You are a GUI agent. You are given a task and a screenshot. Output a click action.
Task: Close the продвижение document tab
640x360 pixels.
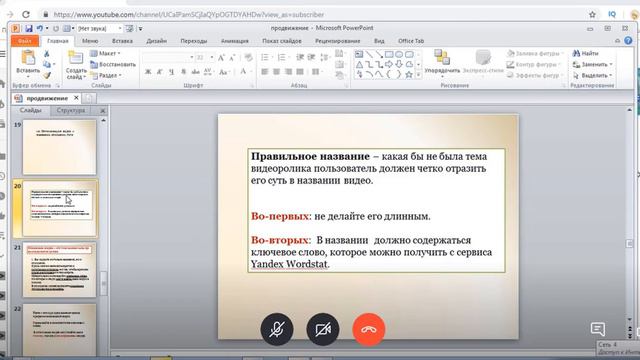point(76,98)
